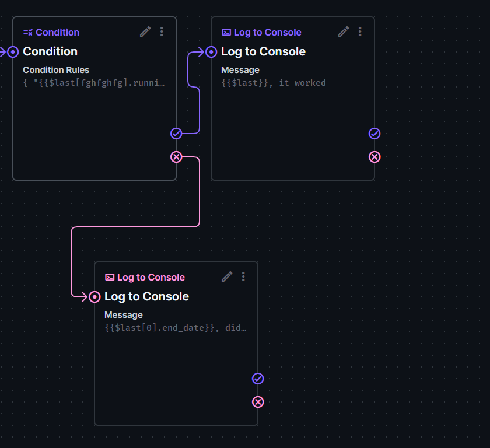Select success port of purple Log to Console
This screenshot has width=490, height=448.
click(374, 134)
